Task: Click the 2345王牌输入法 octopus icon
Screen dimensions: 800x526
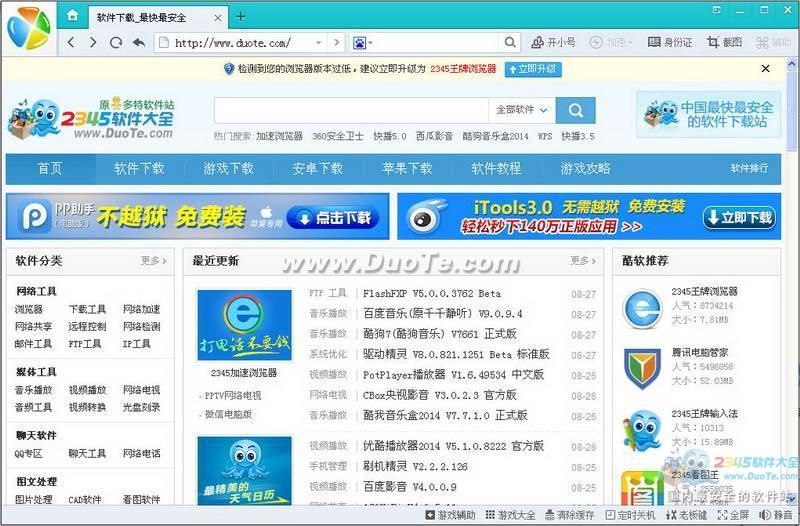Action: pyautogui.click(x=642, y=431)
